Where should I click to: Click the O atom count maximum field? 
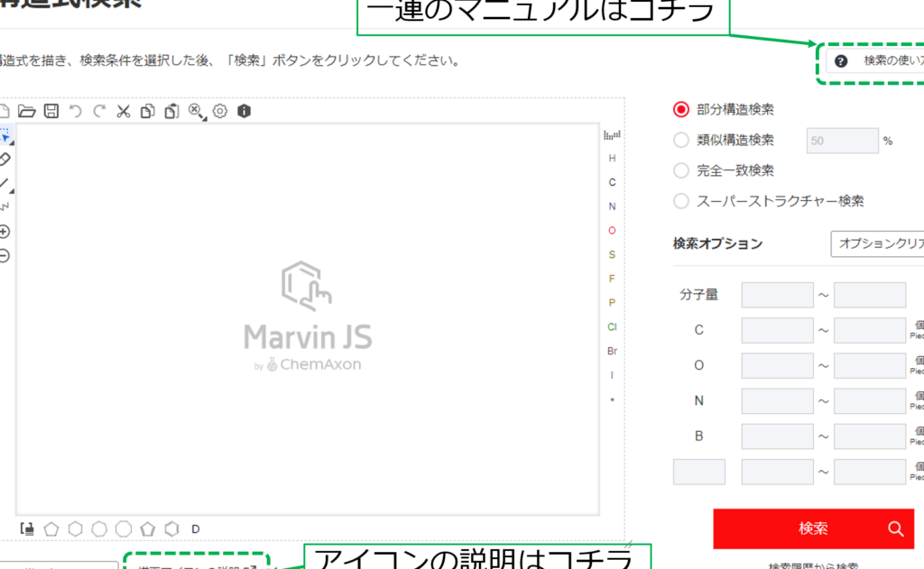pyautogui.click(x=870, y=365)
